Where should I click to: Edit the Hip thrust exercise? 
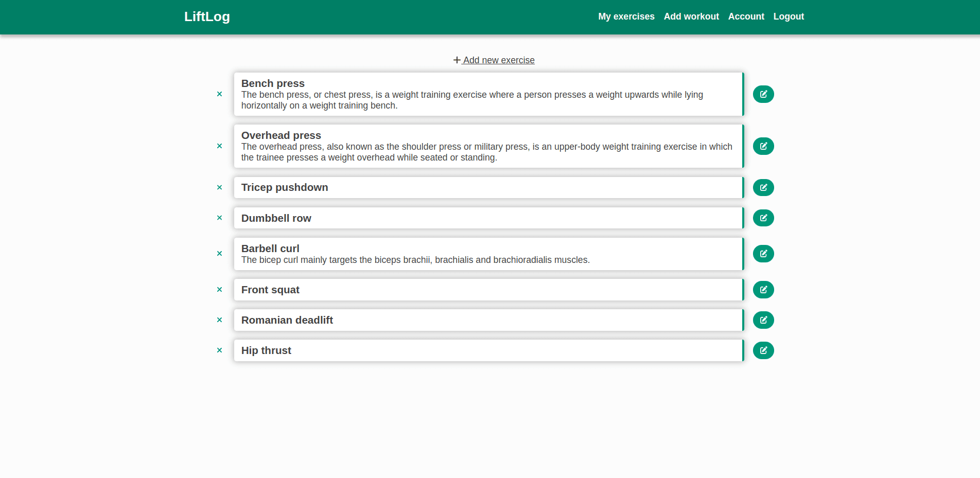[x=763, y=350]
